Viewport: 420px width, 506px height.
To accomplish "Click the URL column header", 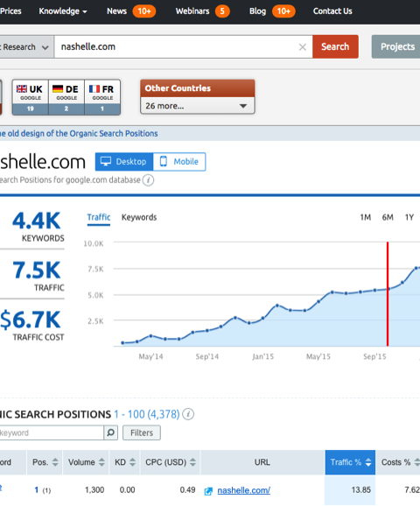I will click(x=262, y=462).
